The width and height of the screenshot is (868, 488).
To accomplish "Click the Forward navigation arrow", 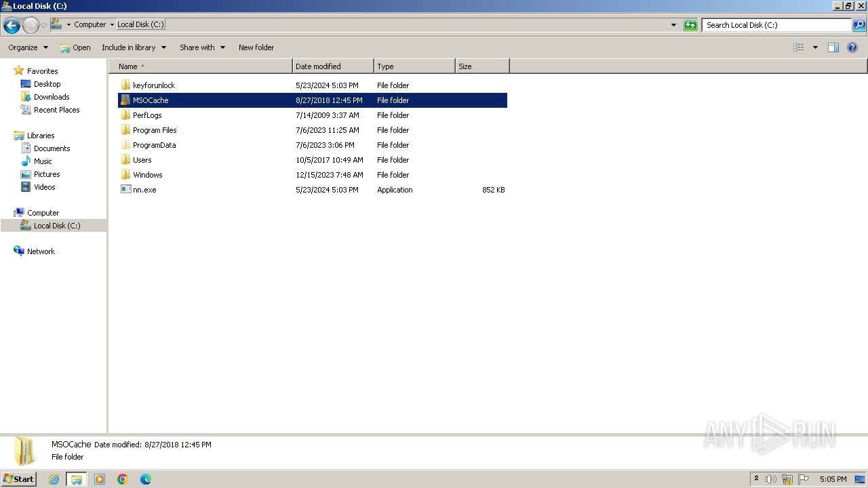I will 31,26.
